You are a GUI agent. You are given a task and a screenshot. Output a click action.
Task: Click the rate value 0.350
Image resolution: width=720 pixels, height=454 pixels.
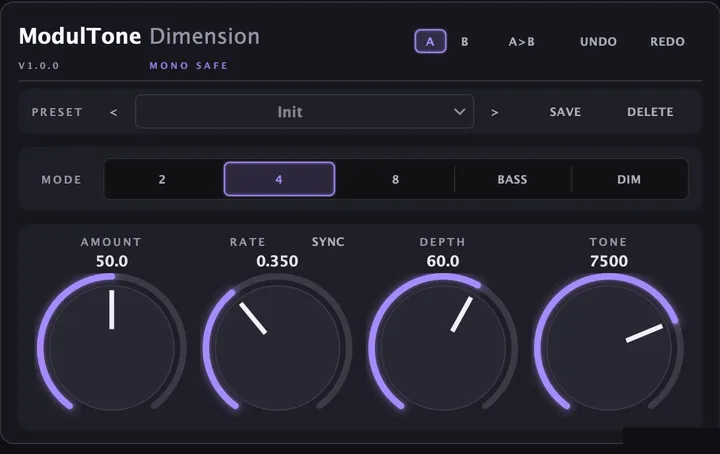click(x=277, y=261)
